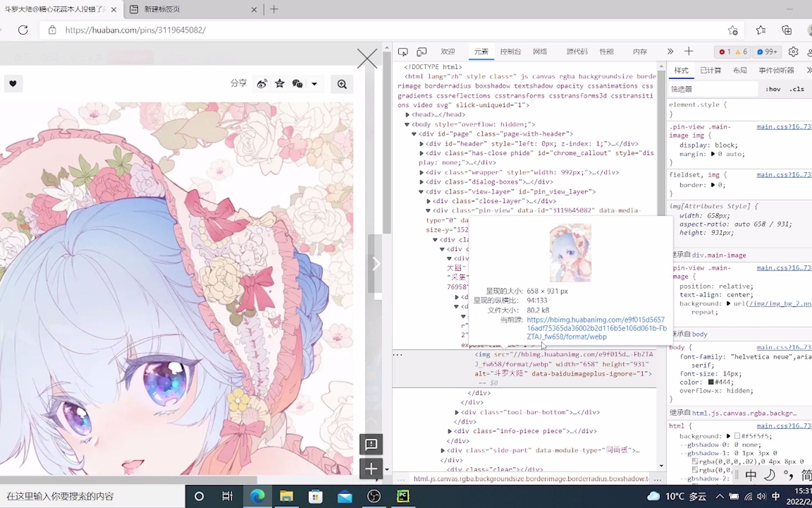This screenshot has width=812, height=508.
Task: Click #f5f5f5 background color swatch
Action: coord(737,436)
